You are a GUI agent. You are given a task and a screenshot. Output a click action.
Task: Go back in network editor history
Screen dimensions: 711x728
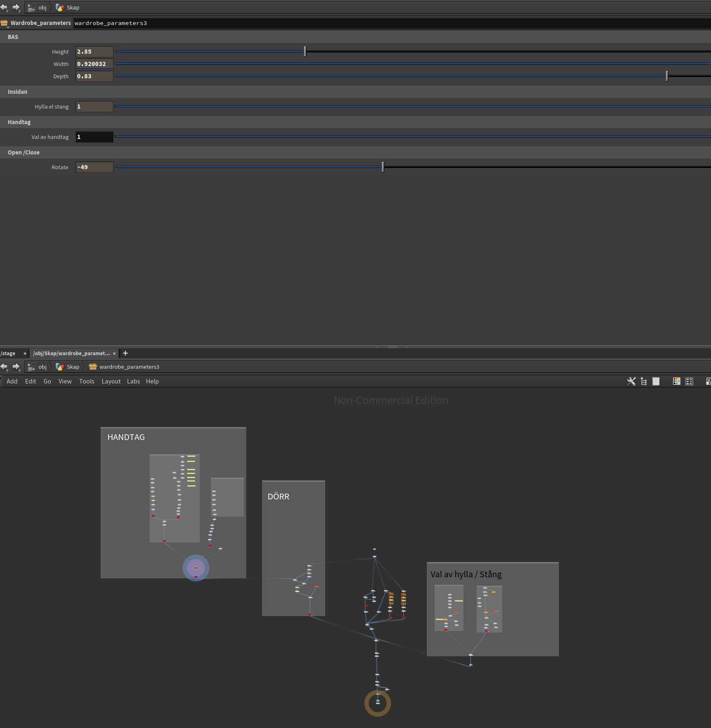4,367
